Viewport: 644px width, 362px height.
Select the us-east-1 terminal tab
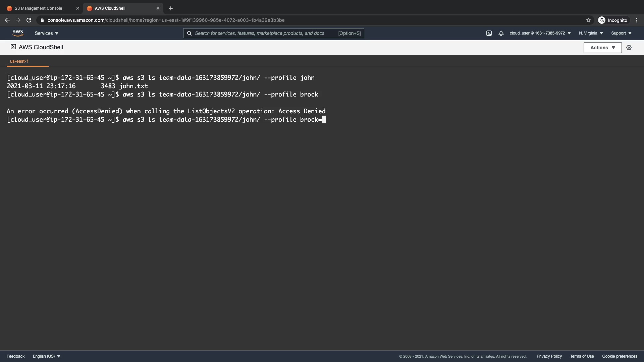(x=19, y=61)
